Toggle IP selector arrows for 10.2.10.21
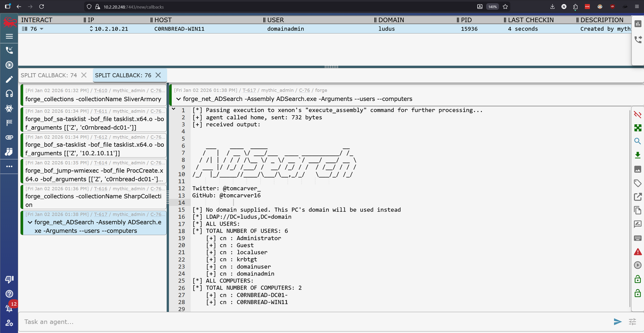 click(91, 29)
